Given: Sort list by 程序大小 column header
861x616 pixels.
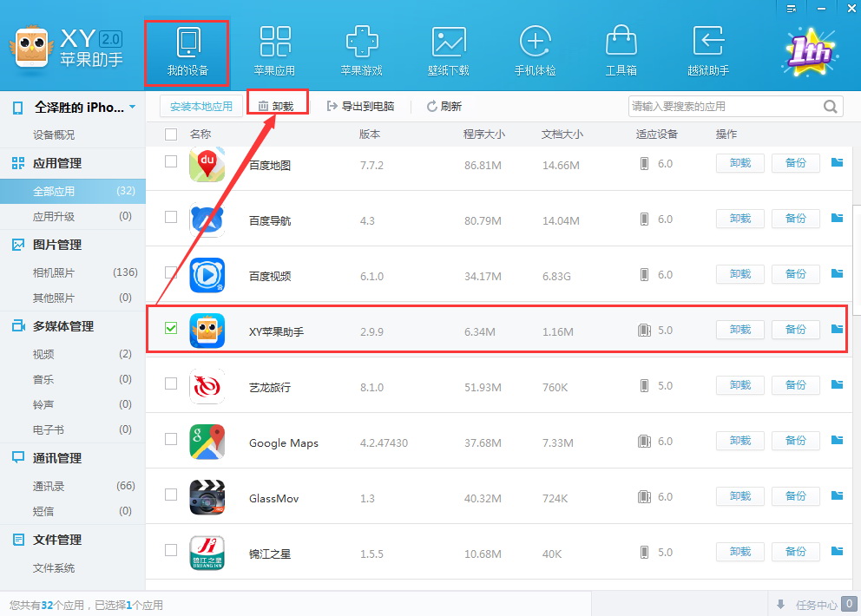Looking at the screenshot, I should point(483,134).
